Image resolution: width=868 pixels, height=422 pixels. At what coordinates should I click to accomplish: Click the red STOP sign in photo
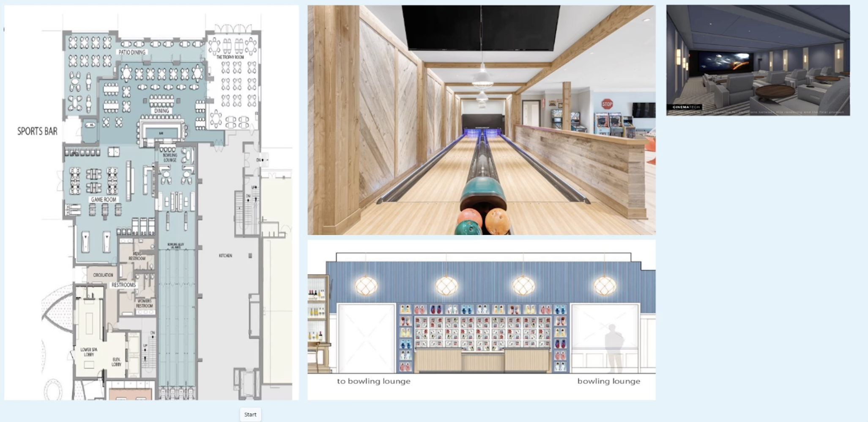click(x=607, y=104)
